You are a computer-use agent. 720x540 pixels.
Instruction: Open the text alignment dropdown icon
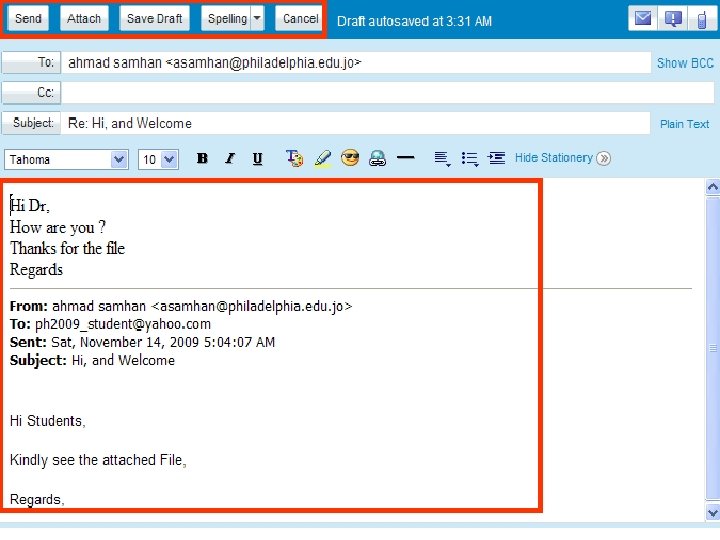[x=442, y=159]
